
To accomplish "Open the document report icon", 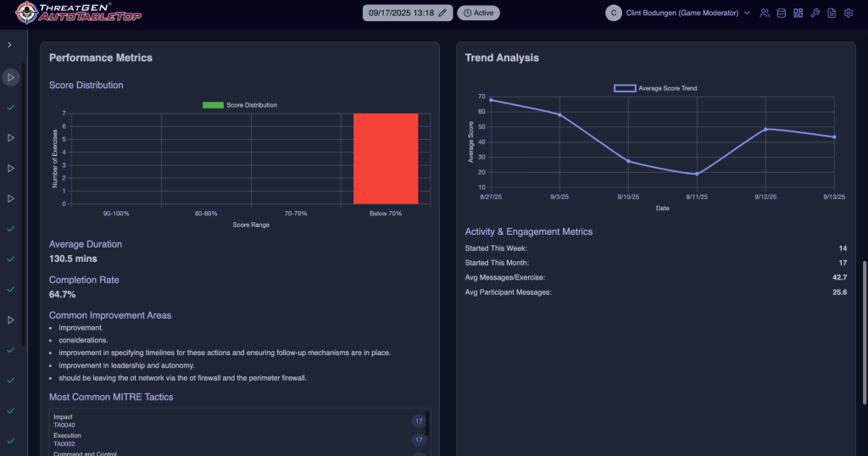I will coord(832,13).
